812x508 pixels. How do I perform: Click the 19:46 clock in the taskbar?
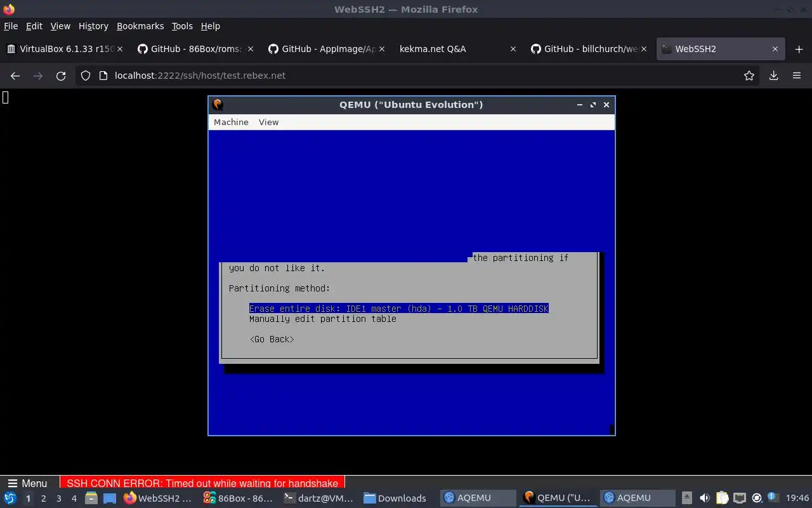(x=797, y=498)
